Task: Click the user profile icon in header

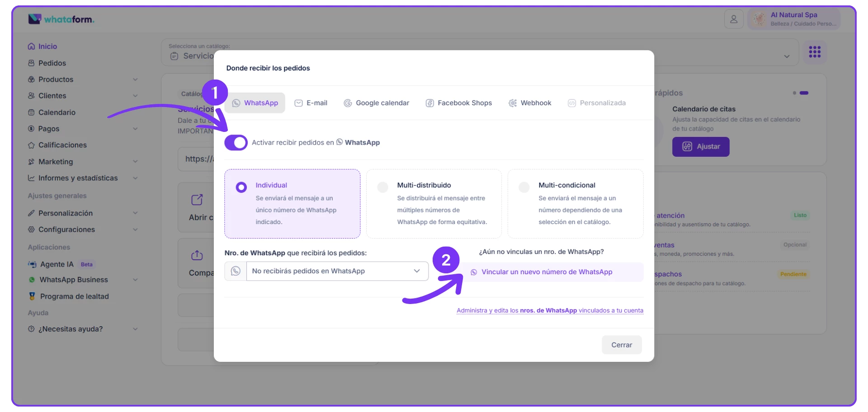Action: 733,19
